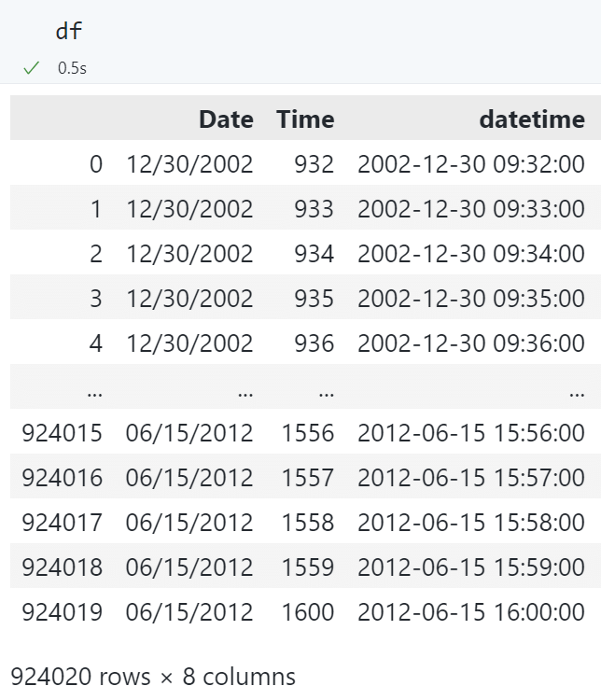Select row index 0

(96, 164)
